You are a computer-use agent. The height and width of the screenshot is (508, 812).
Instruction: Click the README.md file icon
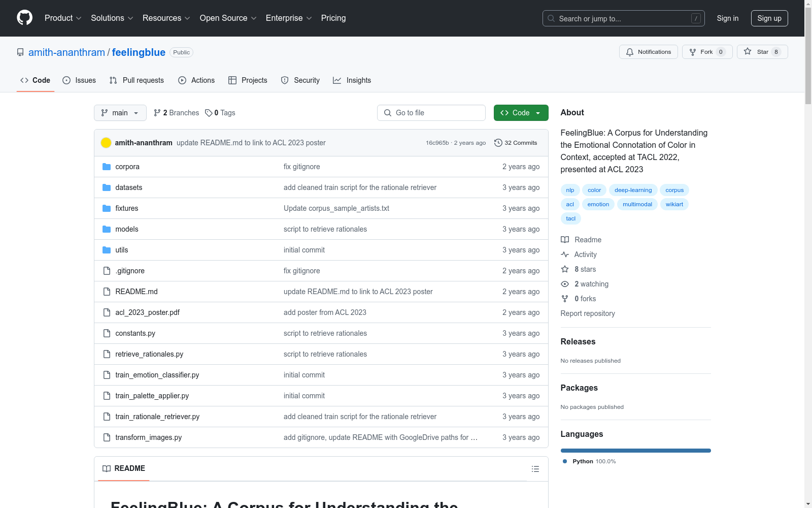pos(107,292)
